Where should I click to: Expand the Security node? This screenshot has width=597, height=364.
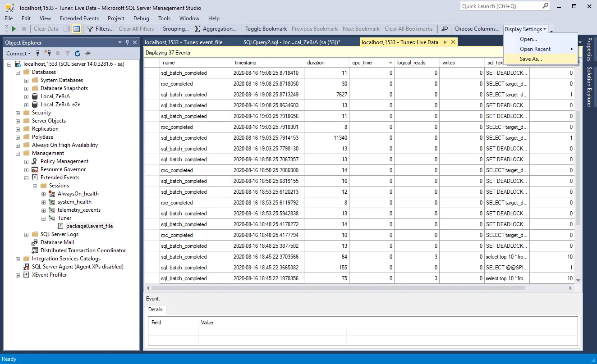[18, 113]
